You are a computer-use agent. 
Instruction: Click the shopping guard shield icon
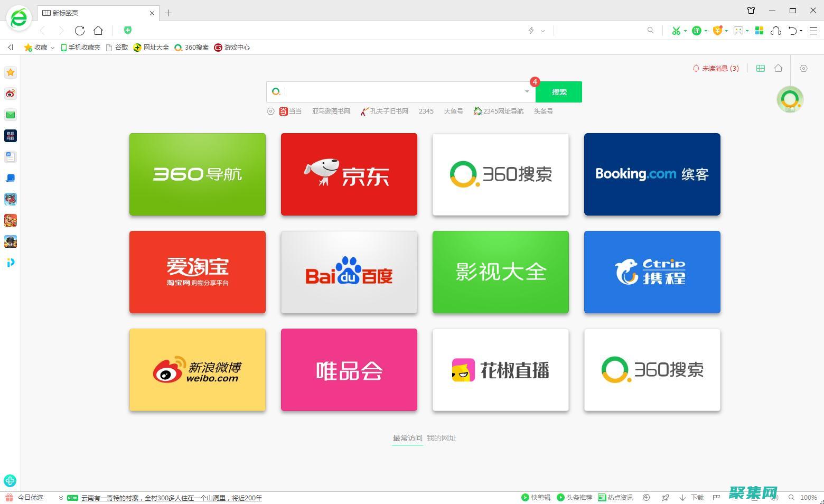(x=718, y=31)
